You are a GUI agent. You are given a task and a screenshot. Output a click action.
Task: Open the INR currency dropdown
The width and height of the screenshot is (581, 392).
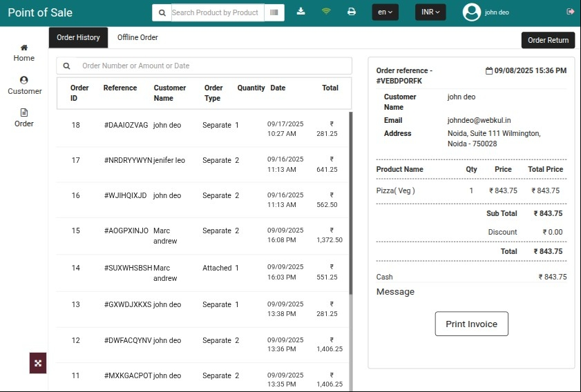(430, 12)
